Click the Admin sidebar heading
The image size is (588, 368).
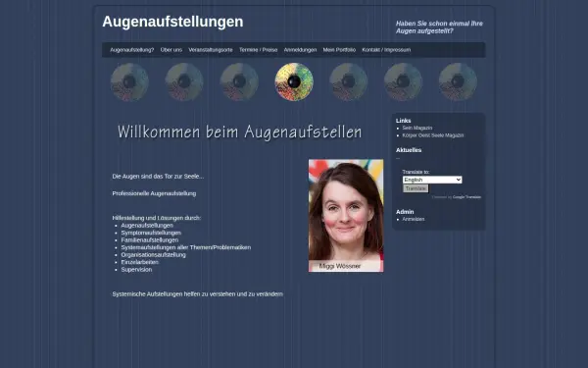[x=405, y=212]
